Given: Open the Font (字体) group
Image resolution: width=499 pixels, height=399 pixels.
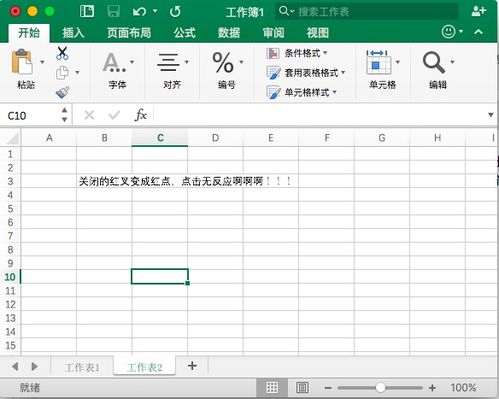Looking at the screenshot, I should point(114,62).
